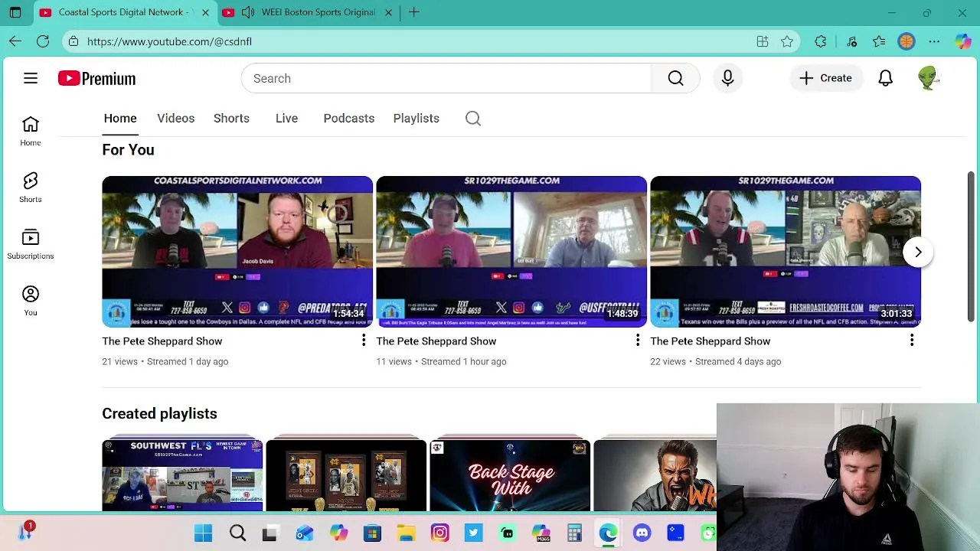Switch to the channel Live tab

coord(286,118)
